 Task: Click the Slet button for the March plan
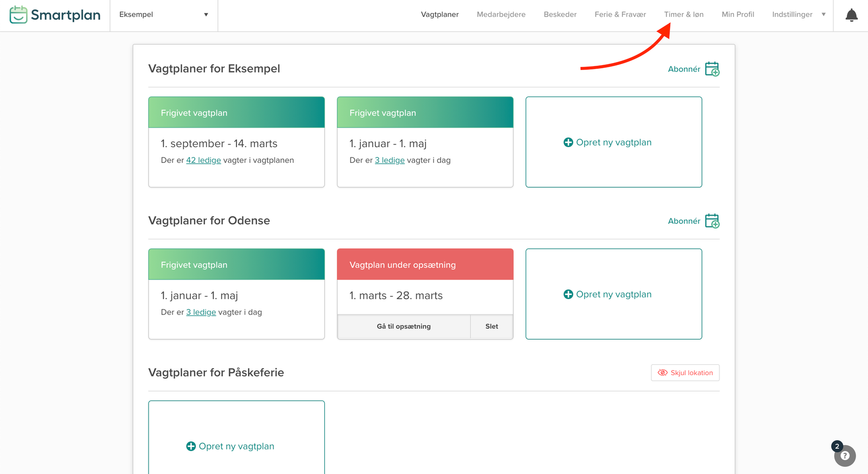pos(492,326)
